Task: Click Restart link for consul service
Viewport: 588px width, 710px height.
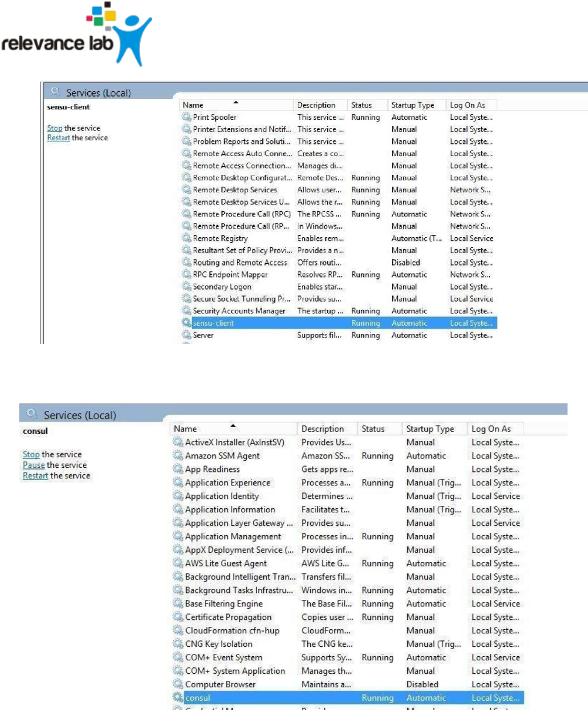Action: click(36, 475)
